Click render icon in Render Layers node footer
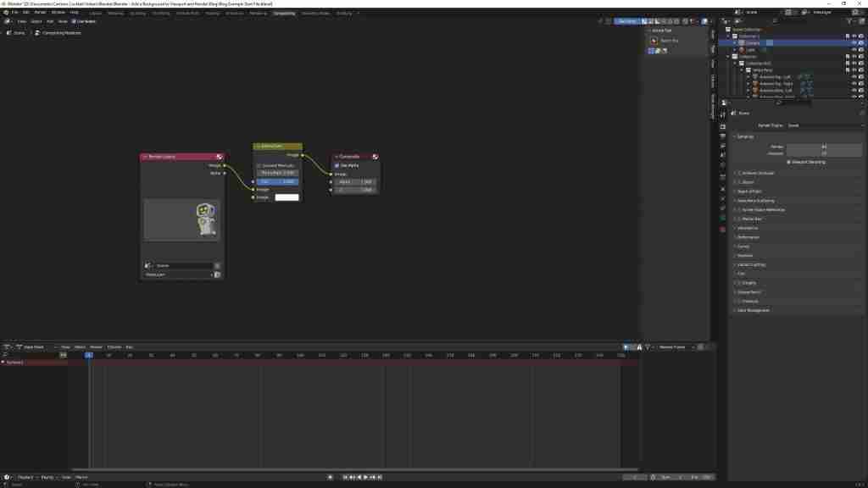Screen dimensions: 868x488 (217, 274)
